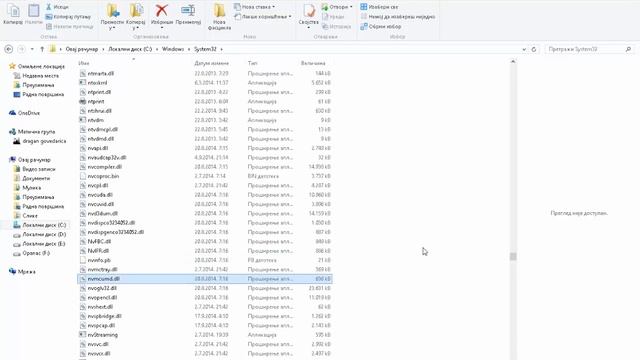Select user dragan govedarica in the sidebar
The width and height of the screenshot is (640, 360).
[x=40, y=141]
